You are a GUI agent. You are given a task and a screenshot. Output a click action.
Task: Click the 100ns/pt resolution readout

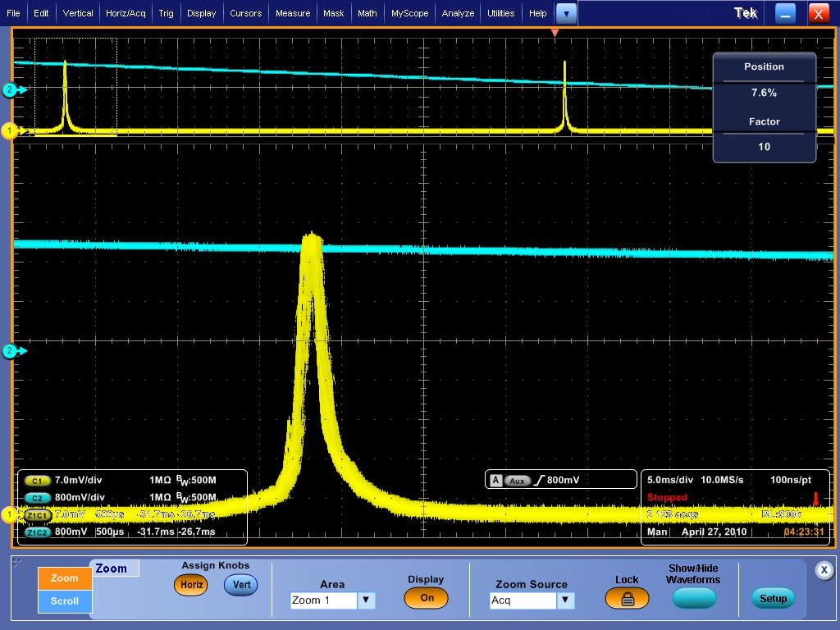click(x=791, y=480)
